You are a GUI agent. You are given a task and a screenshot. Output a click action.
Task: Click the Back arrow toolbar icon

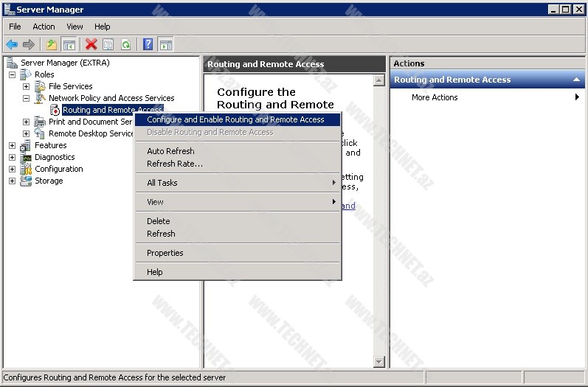tap(12, 45)
